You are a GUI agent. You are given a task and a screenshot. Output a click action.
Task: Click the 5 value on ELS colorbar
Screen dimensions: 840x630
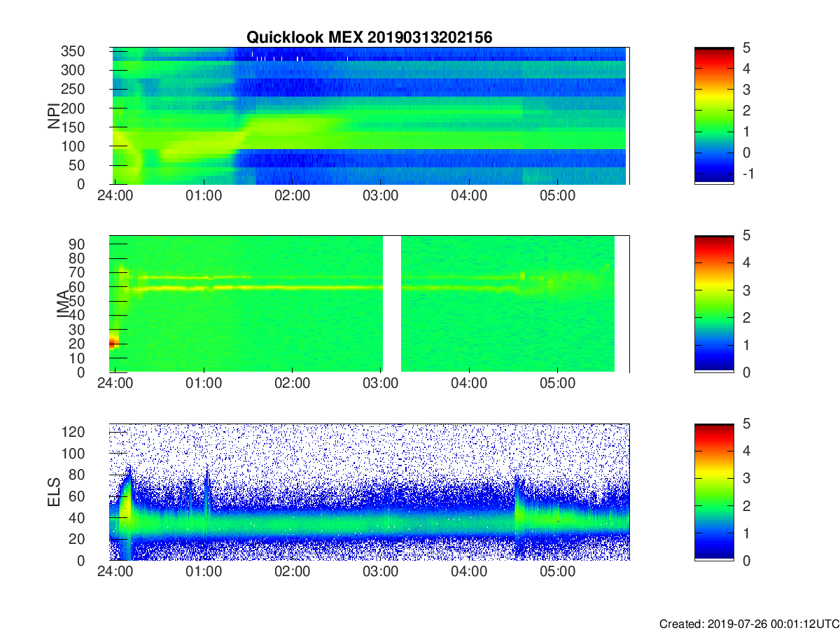(746, 423)
